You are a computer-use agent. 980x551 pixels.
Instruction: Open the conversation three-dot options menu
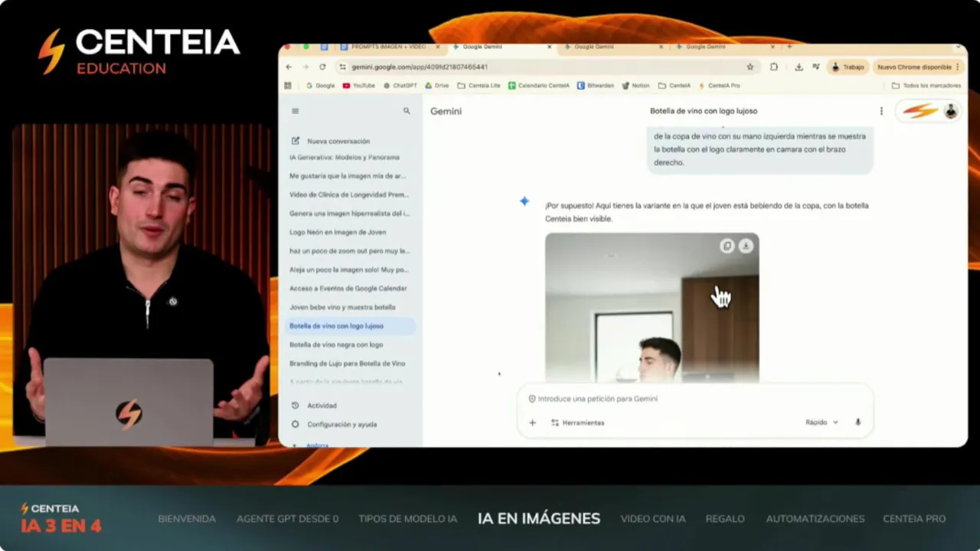point(881,111)
